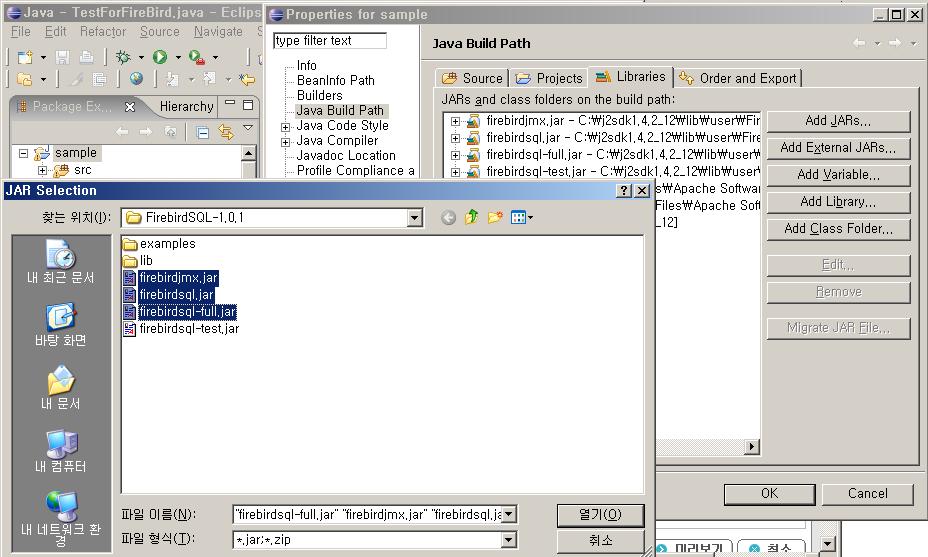Select Javadoc Location in the properties tree

346,156
